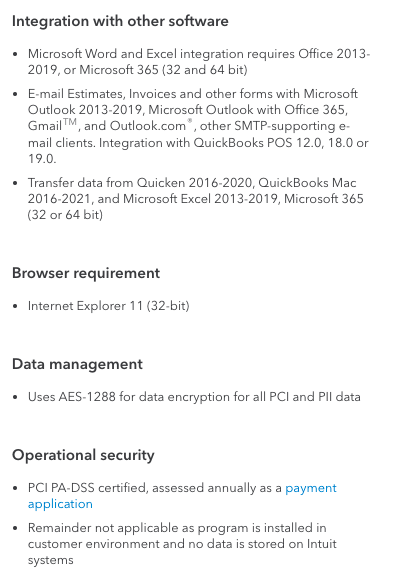Select the QuickBooks POS 12.0 text
This screenshot has height=576, width=398.
click(x=257, y=143)
